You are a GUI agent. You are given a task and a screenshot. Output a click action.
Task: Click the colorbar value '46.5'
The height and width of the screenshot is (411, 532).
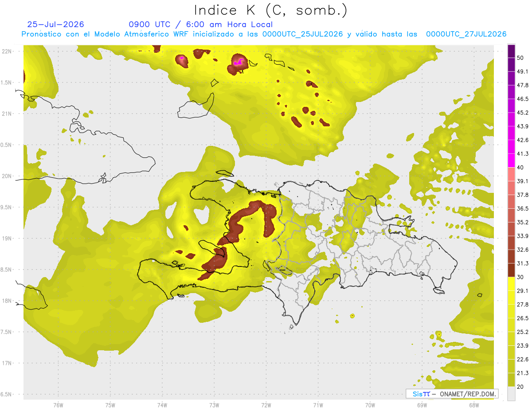(522, 99)
